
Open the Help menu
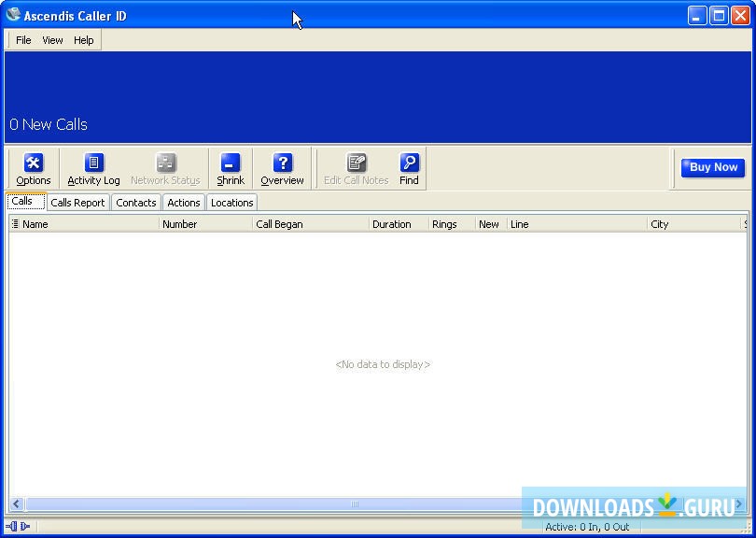click(x=83, y=40)
